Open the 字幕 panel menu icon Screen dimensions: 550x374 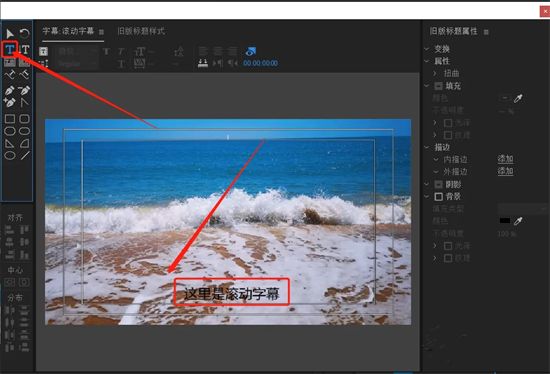[x=101, y=32]
